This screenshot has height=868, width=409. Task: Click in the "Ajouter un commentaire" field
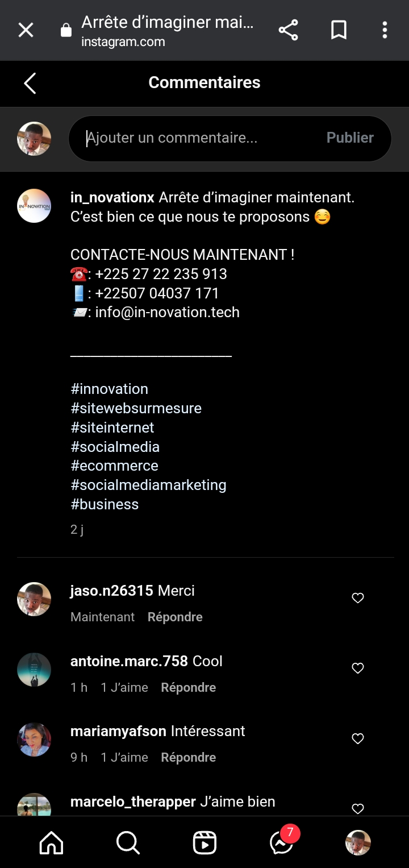(x=199, y=138)
